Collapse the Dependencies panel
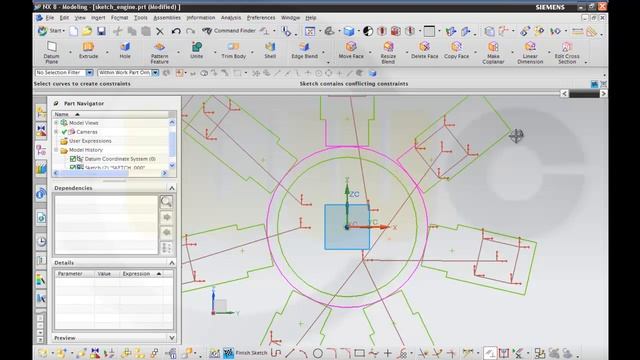640x360 pixels. [x=172, y=188]
